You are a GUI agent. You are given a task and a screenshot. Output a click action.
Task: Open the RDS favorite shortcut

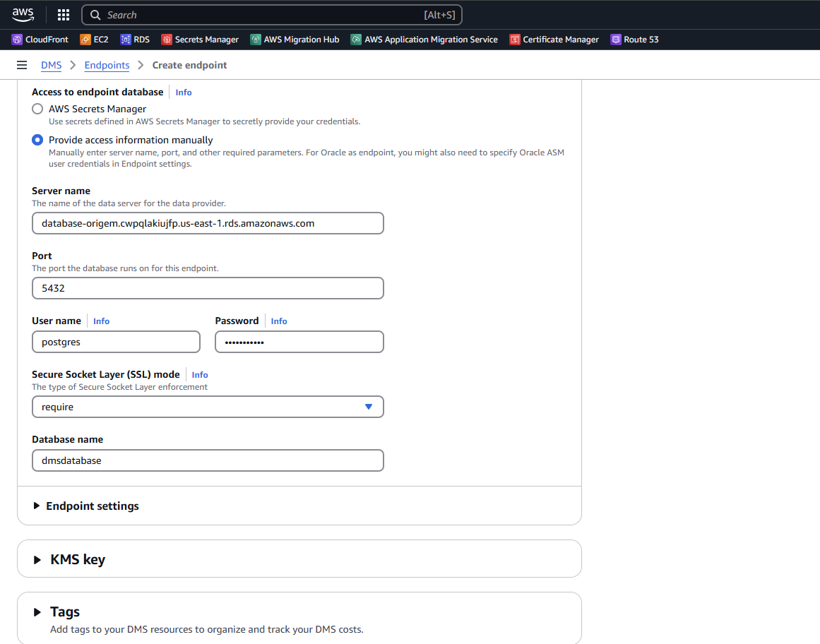tap(135, 40)
